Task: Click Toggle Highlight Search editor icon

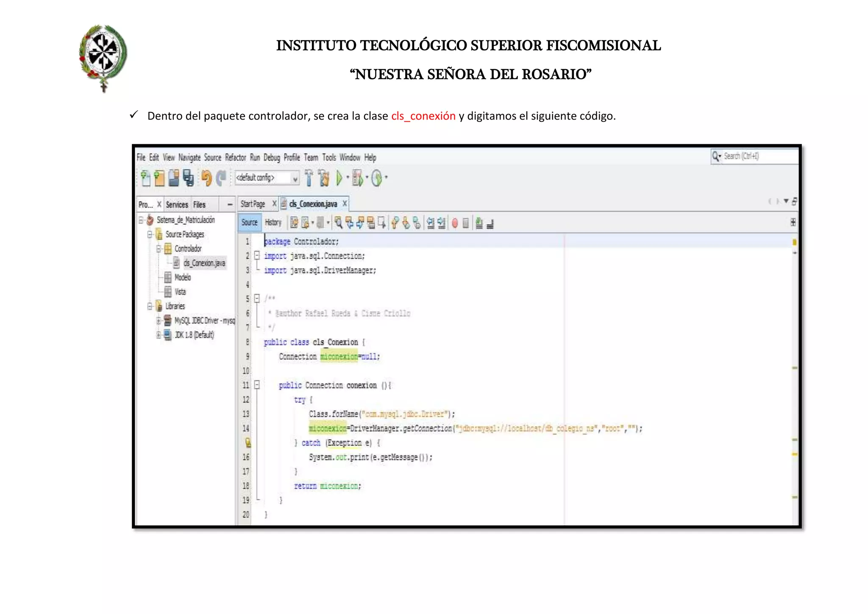Action: point(371,223)
